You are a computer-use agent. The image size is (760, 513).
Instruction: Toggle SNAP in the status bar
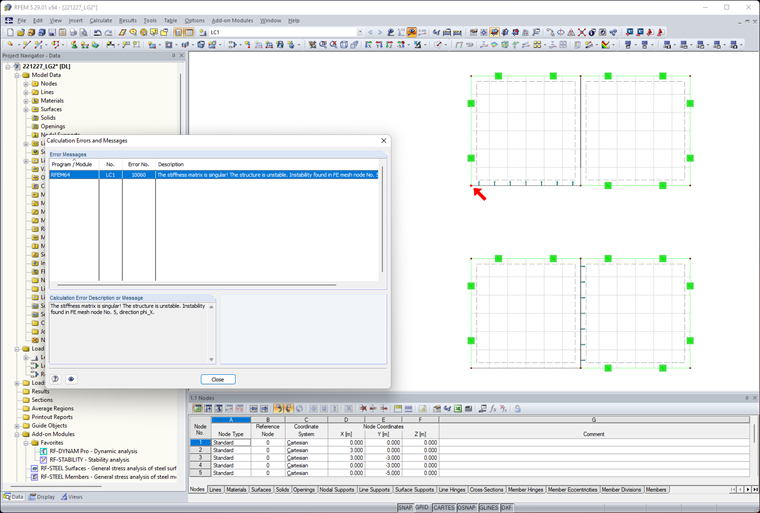(x=405, y=508)
